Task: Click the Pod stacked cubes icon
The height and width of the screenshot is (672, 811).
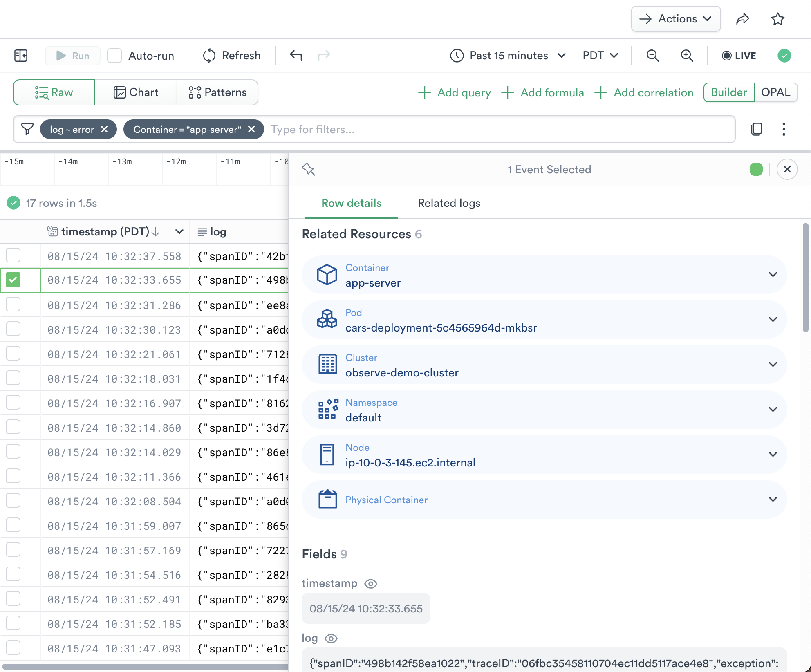Action: coord(327,320)
